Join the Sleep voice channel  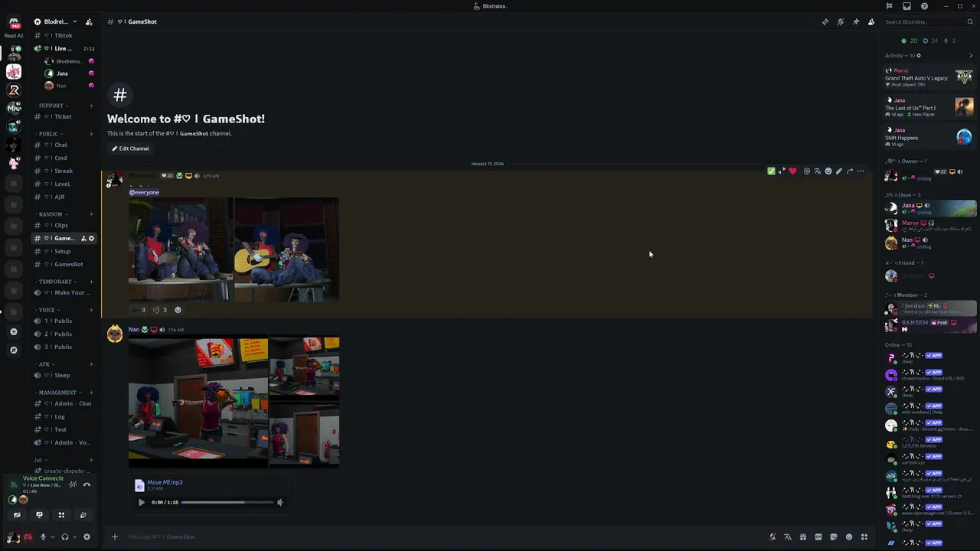pos(63,375)
